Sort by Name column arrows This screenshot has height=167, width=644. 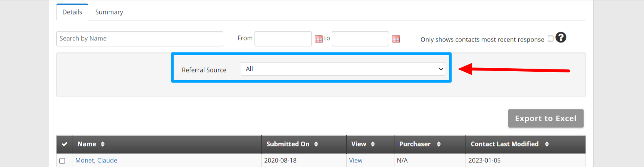(x=102, y=144)
